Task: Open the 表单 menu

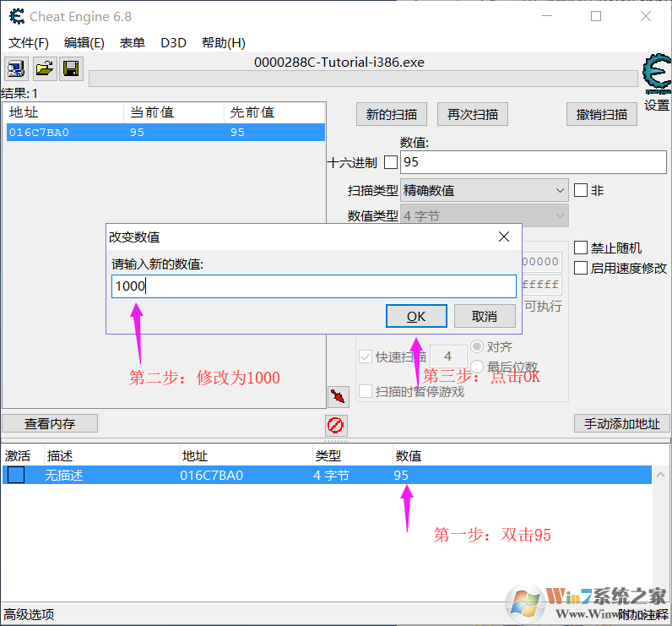Action: tap(132, 43)
